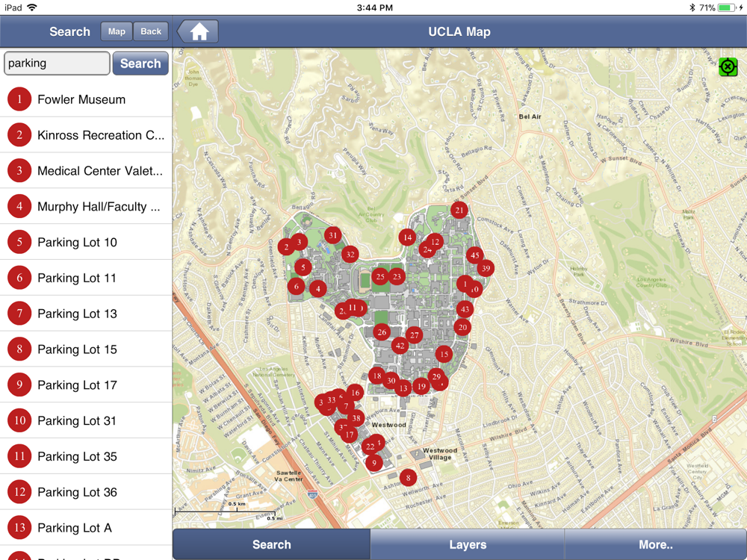Select the Murphy Hall/Faculty ... result

pos(86,206)
